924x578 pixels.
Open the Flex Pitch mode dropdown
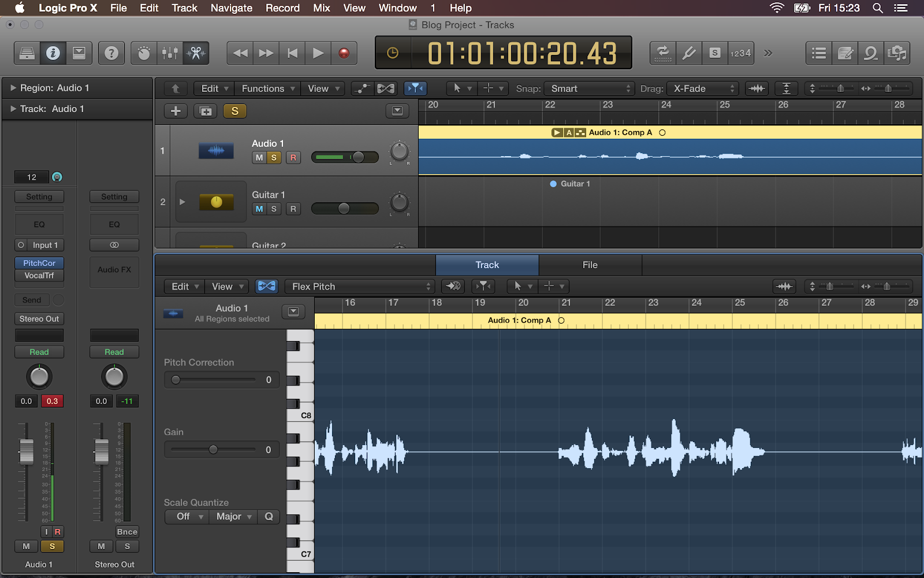(x=361, y=287)
